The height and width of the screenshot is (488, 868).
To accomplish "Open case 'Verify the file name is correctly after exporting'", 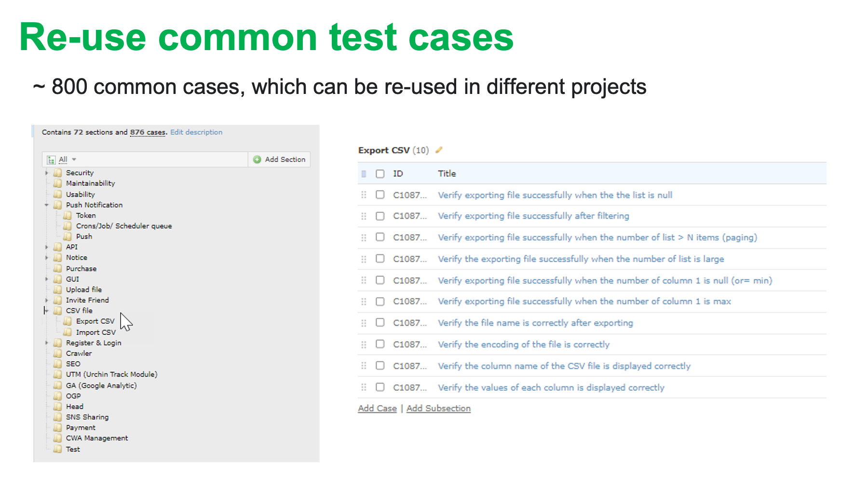I will point(535,323).
